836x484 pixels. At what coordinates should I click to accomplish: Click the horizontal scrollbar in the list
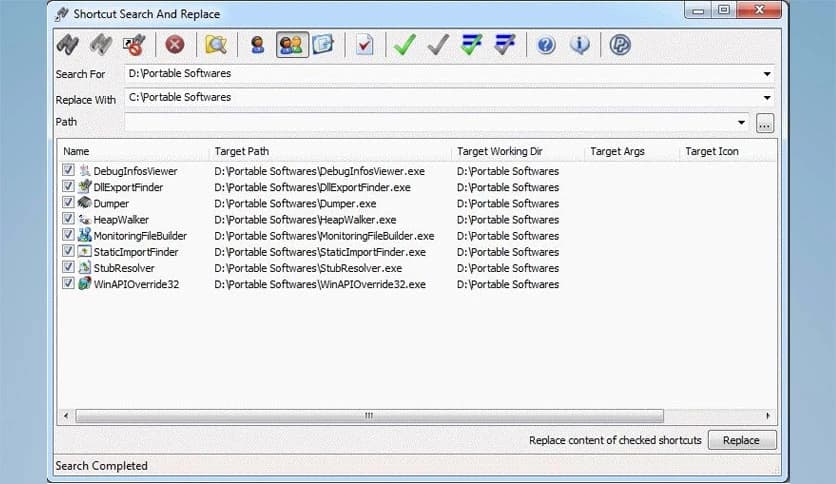pos(368,415)
